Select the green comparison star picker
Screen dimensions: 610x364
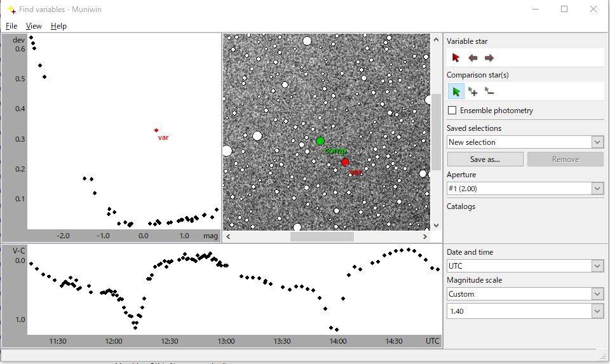point(456,91)
